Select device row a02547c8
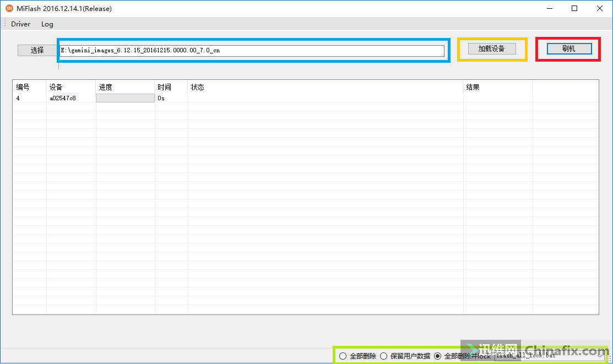 click(63, 98)
